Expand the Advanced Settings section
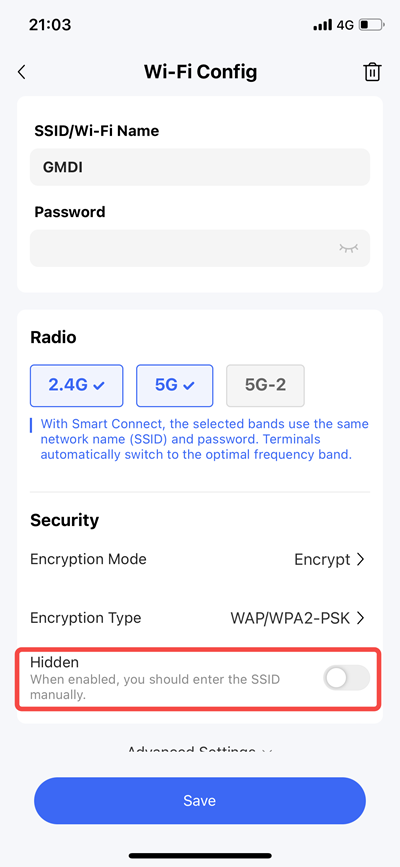 [x=200, y=751]
